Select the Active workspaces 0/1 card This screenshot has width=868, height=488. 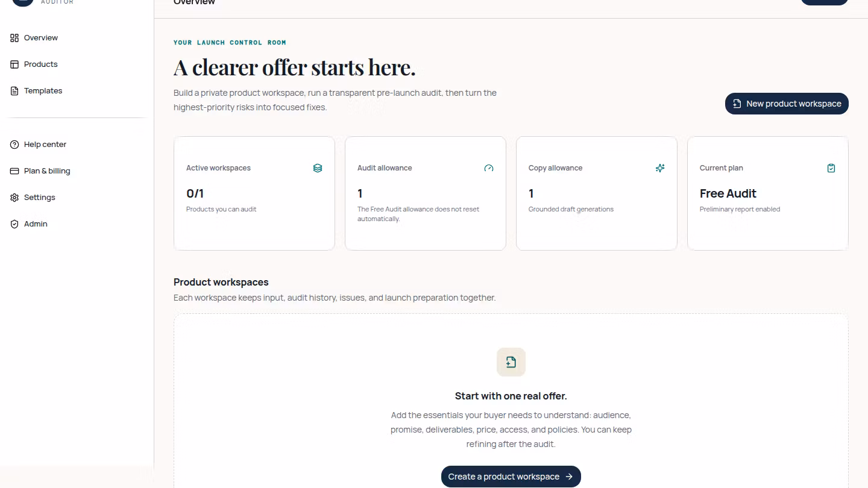pyautogui.click(x=254, y=193)
